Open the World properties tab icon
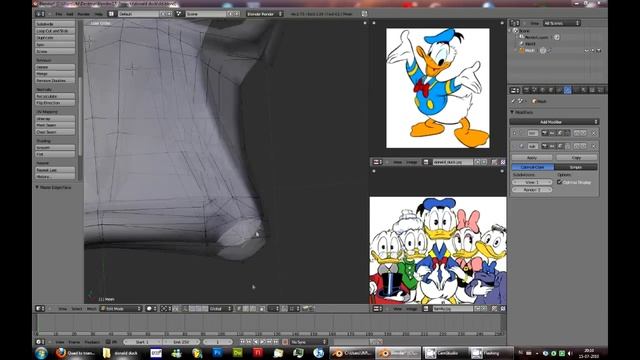 point(543,90)
